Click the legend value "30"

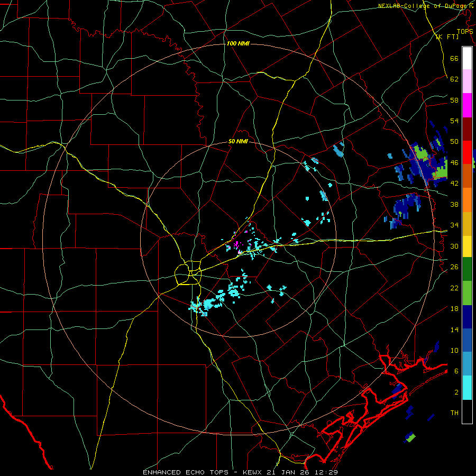454,246
